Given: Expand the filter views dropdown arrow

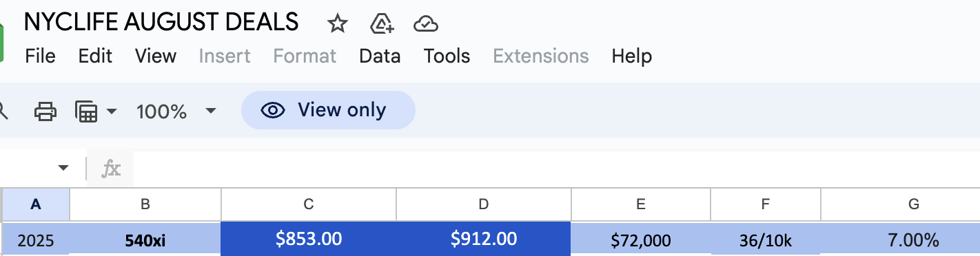Looking at the screenshot, I should click(111, 111).
